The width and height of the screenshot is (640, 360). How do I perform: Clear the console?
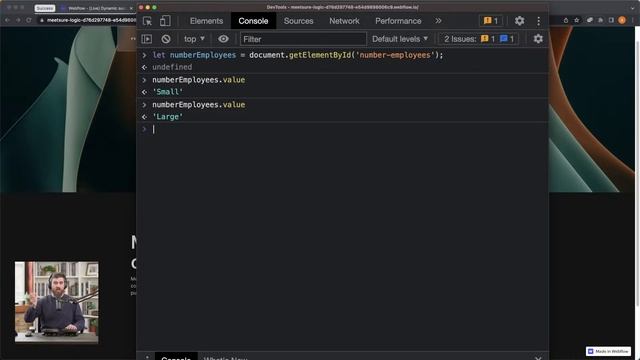tap(166, 39)
